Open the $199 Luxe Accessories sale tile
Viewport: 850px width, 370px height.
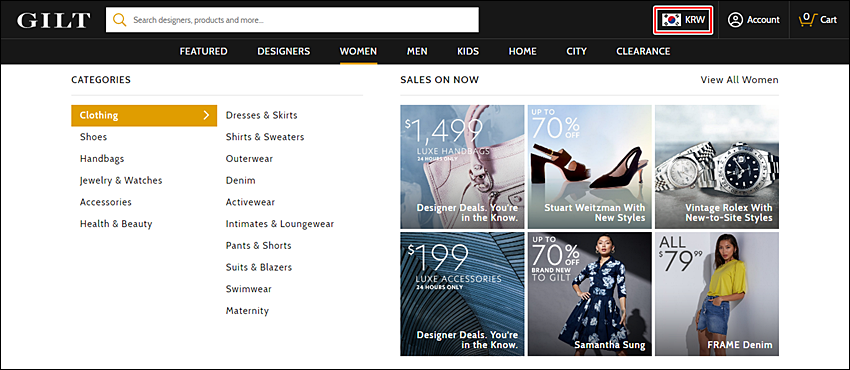[462, 294]
